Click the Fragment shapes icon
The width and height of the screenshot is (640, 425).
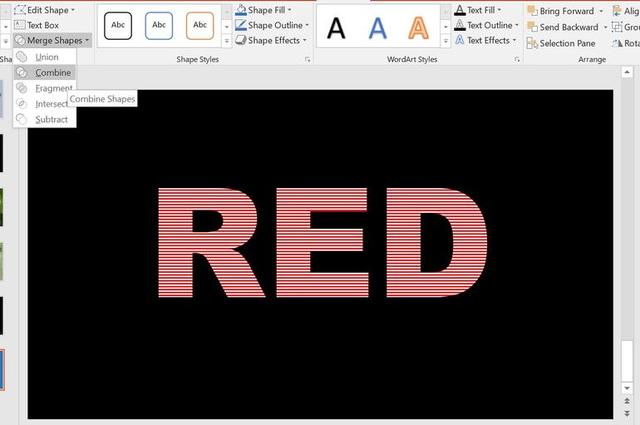22,88
